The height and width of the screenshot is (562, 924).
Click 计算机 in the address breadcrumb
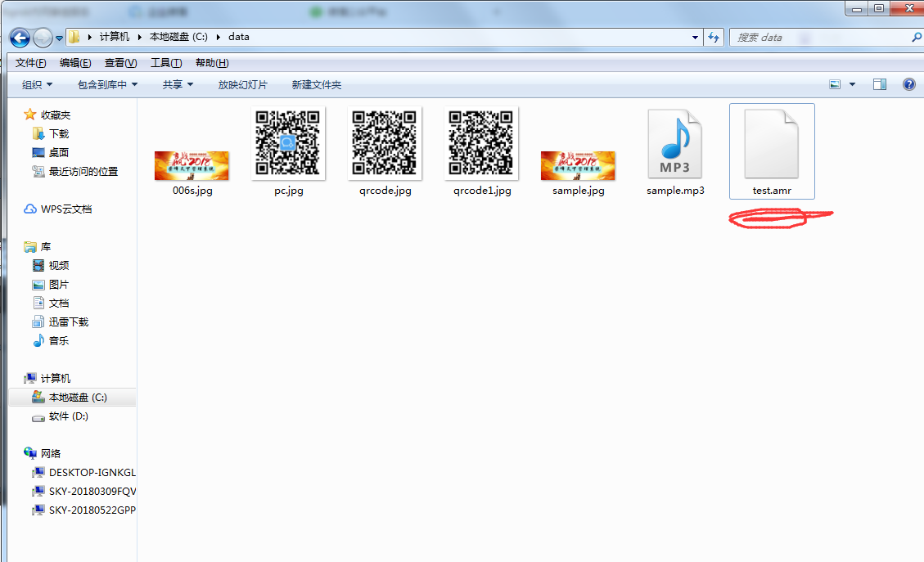pos(115,37)
